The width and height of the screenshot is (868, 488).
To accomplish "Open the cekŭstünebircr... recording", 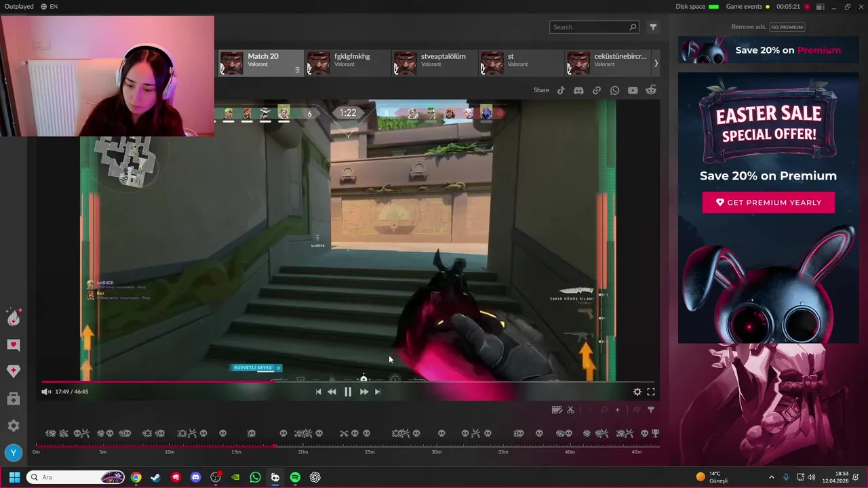I will [x=608, y=62].
